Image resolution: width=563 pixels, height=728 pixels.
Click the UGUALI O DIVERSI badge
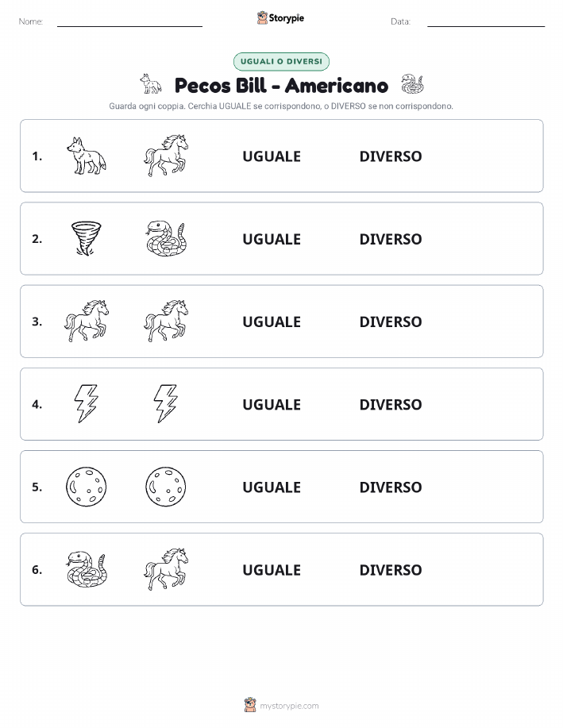coord(281,61)
